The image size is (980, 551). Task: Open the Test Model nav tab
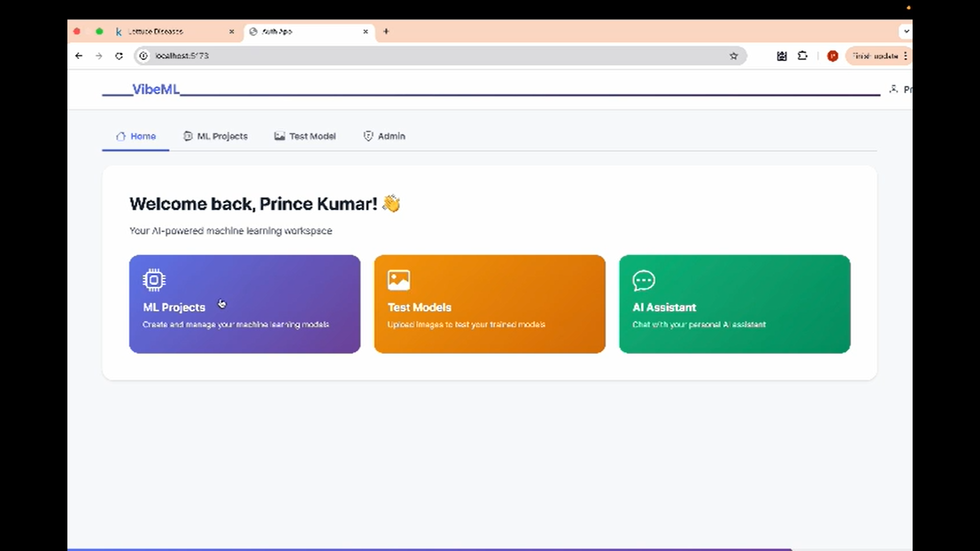pyautogui.click(x=305, y=136)
